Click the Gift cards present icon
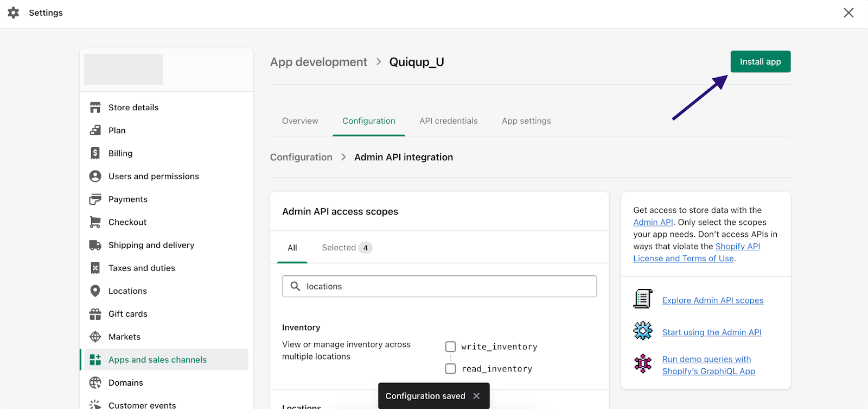This screenshot has width=868, height=409. click(x=95, y=314)
